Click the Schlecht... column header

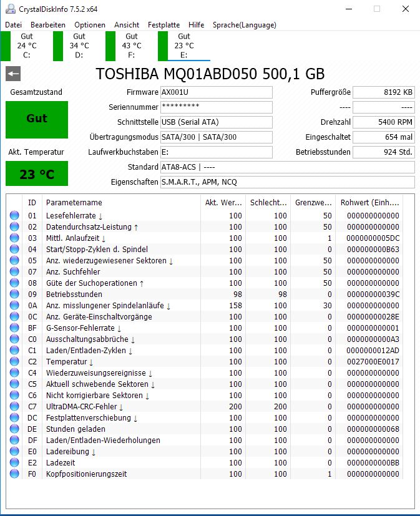[268, 202]
